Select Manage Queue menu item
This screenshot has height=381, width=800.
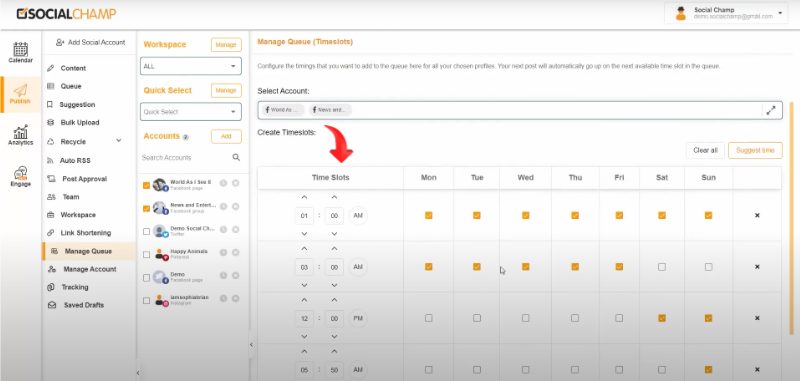click(x=89, y=251)
